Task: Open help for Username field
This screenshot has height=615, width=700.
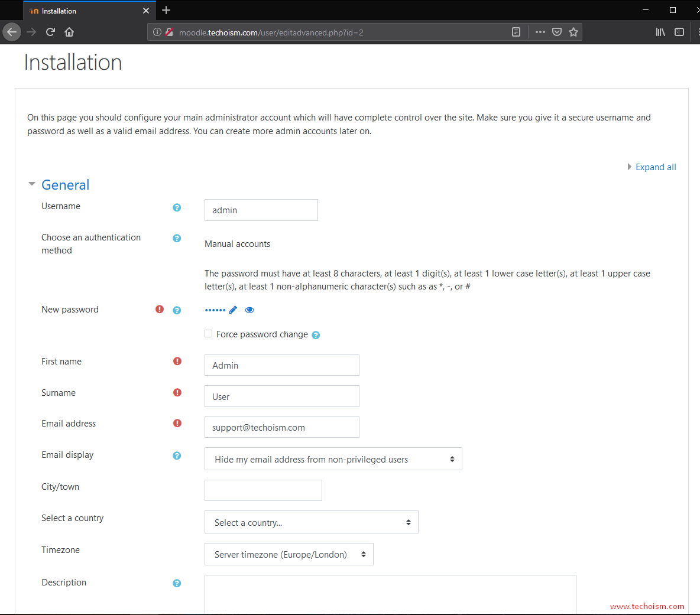Action: tap(177, 208)
